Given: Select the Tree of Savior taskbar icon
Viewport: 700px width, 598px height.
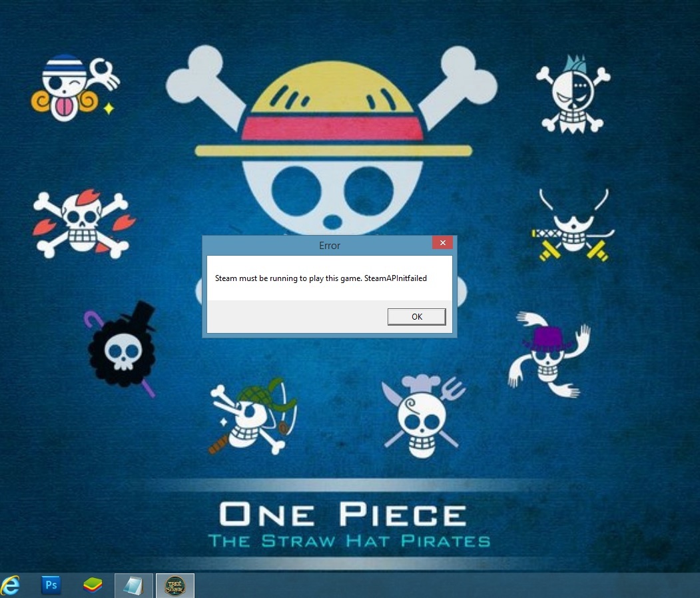Looking at the screenshot, I should (x=175, y=585).
